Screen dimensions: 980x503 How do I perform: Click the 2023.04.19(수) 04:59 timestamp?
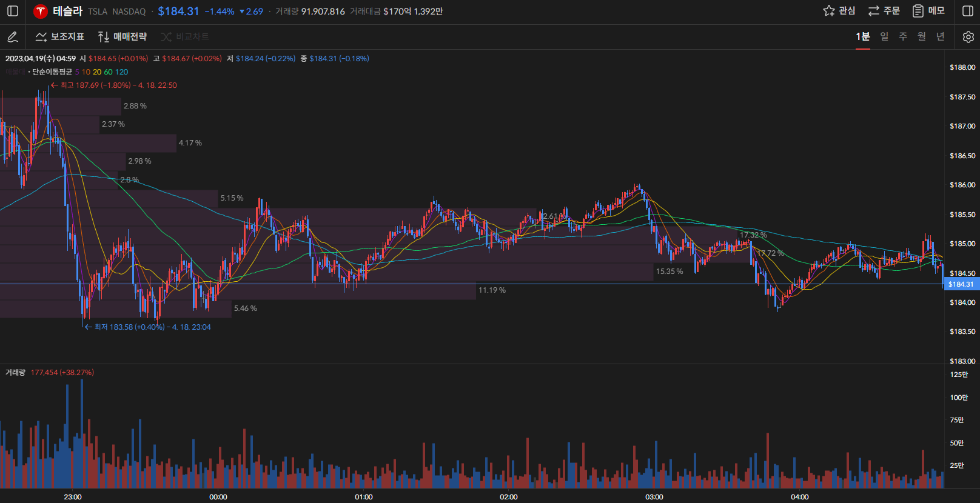coord(41,59)
